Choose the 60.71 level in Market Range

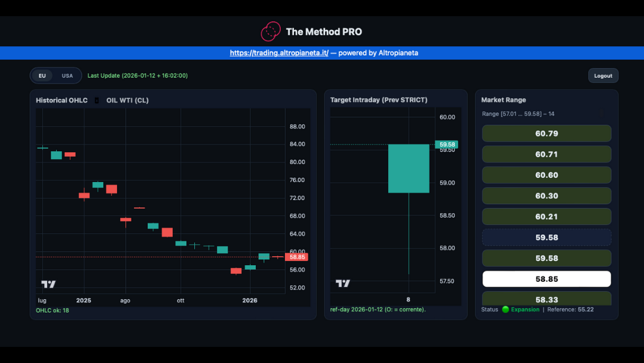tap(546, 154)
